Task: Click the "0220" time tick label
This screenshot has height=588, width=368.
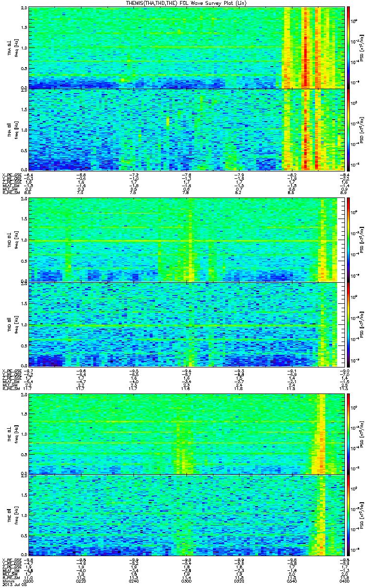Action: [81, 581]
